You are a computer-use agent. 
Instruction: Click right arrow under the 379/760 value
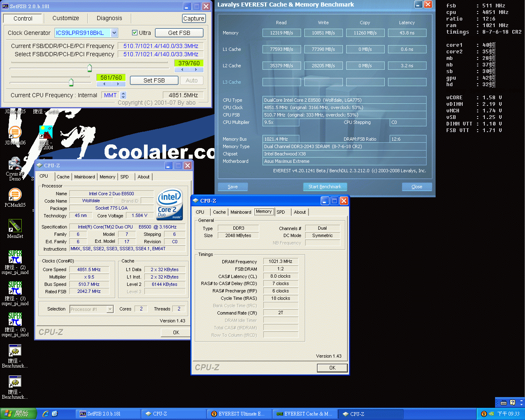tap(196, 70)
